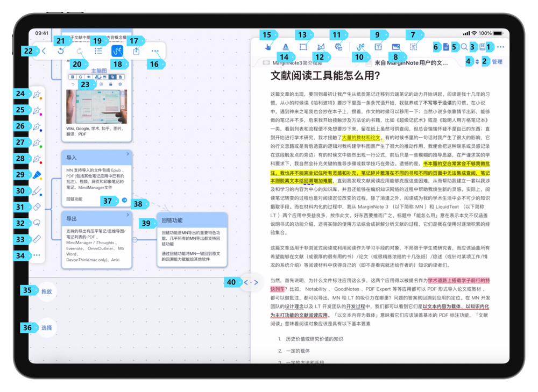
Task: Click the 主脑图 heading in the card
Action: 99,70
